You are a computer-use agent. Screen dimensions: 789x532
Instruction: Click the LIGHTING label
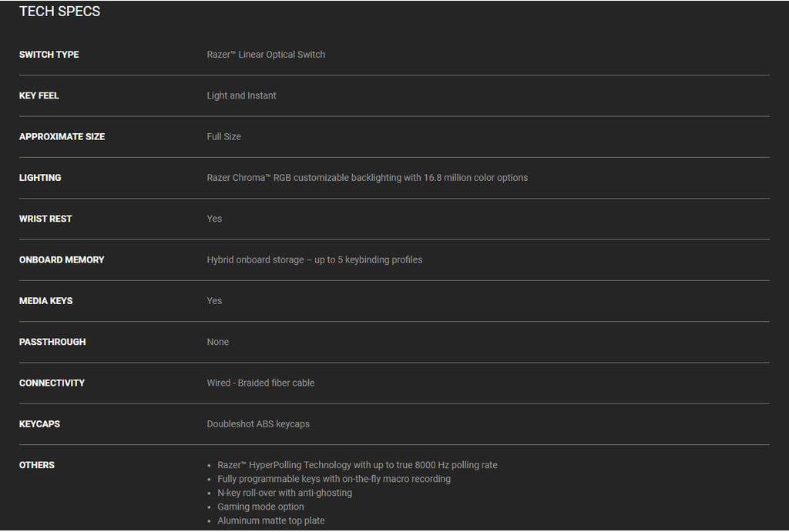40,178
